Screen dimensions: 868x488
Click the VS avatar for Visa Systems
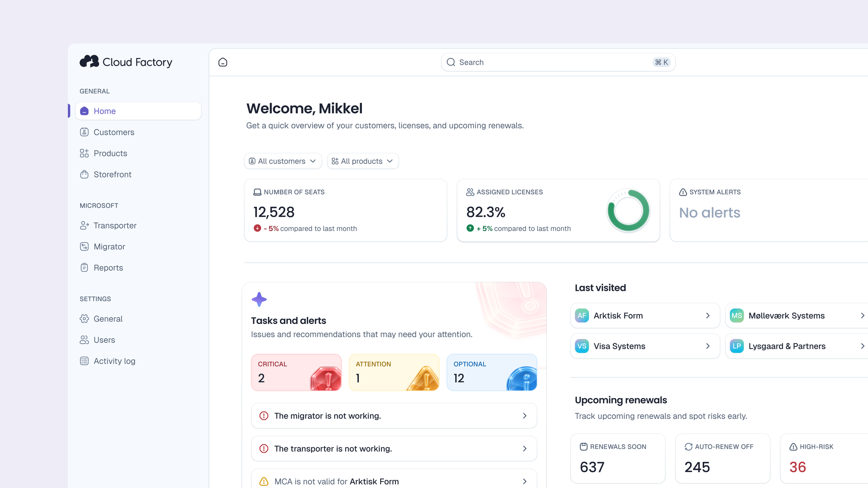coord(582,346)
